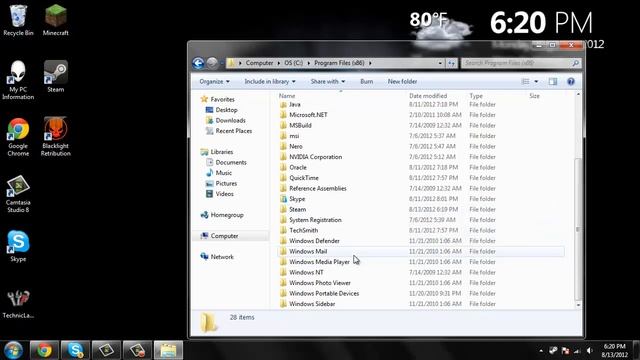Click OS (C:) in the address breadcrumb
Image resolution: width=640 pixels, height=360 pixels.
click(x=293, y=63)
